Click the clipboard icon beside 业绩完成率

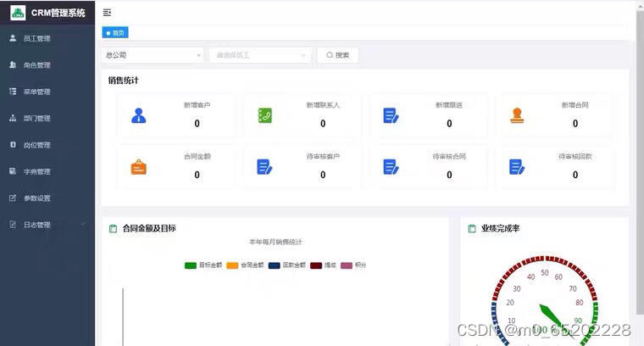(472, 228)
